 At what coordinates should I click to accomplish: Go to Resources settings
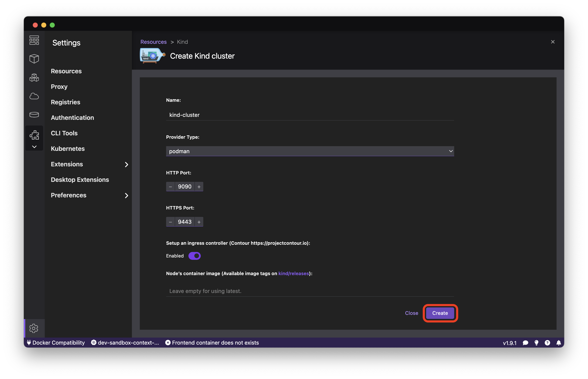tap(66, 71)
